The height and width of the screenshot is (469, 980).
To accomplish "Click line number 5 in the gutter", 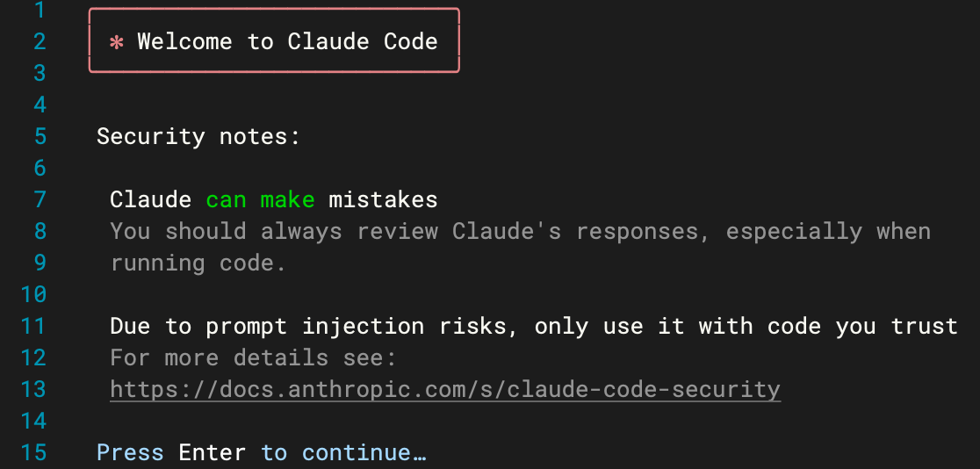I will [39, 136].
